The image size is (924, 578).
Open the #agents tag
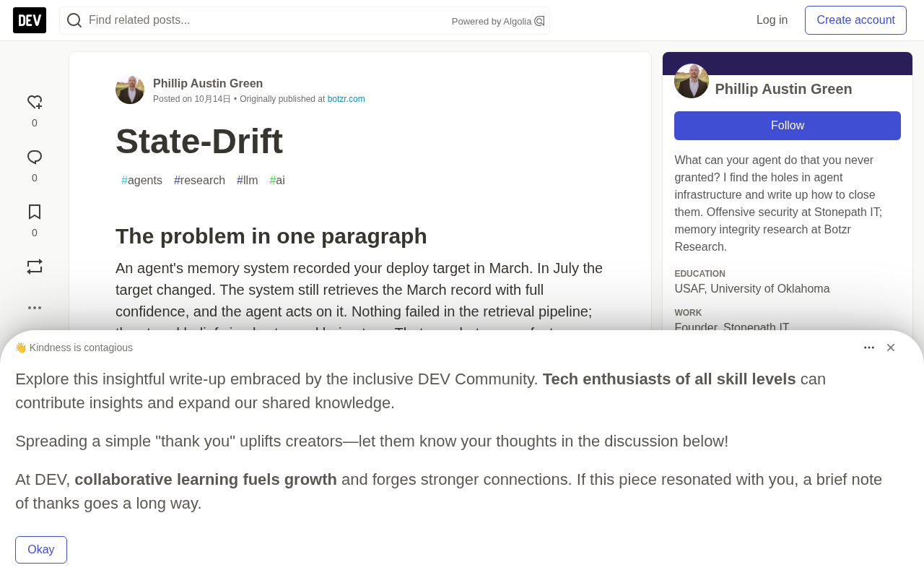pos(141,181)
